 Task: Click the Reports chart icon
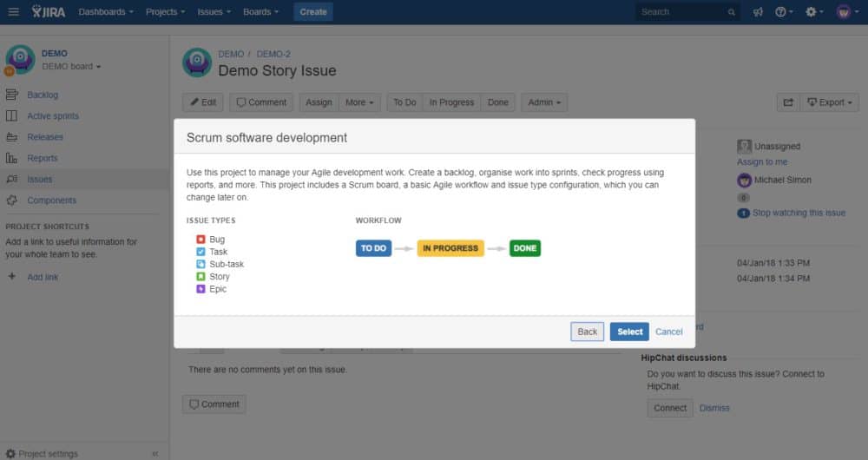(x=11, y=158)
